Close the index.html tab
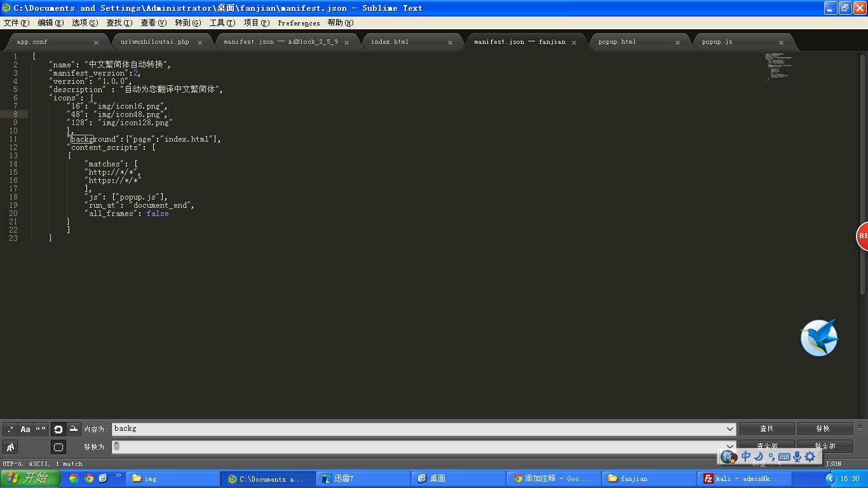868x488 pixels. (x=450, y=43)
